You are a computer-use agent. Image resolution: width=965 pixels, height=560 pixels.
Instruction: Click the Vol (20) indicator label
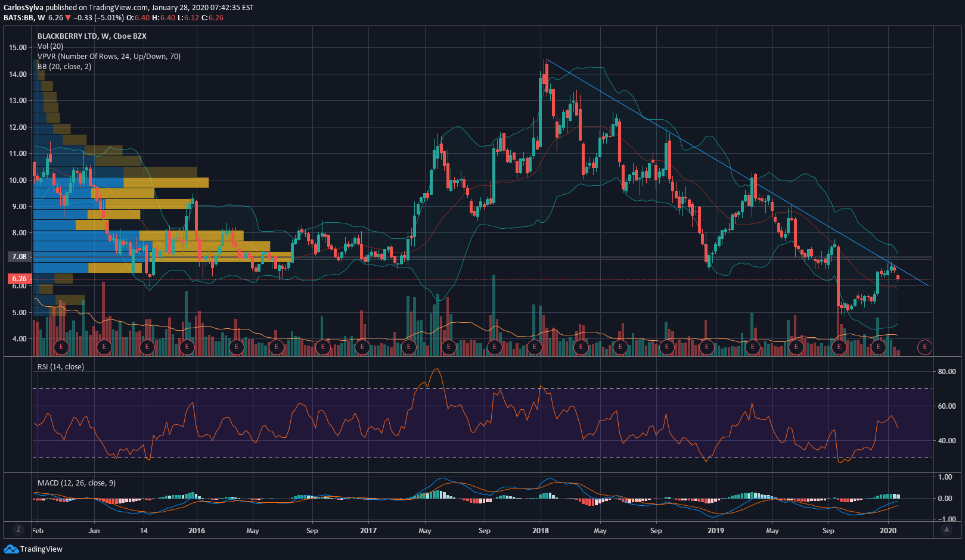click(x=50, y=46)
